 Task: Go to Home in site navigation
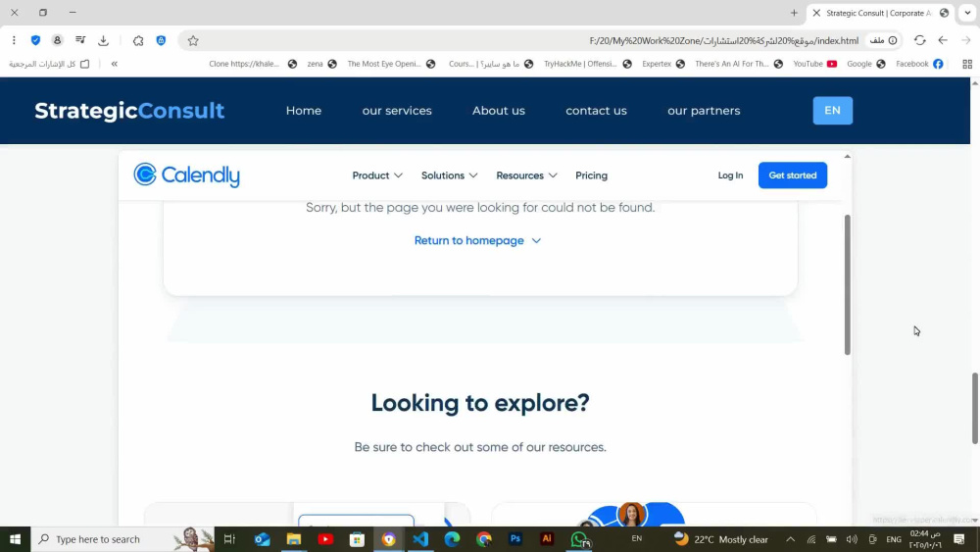tap(304, 111)
